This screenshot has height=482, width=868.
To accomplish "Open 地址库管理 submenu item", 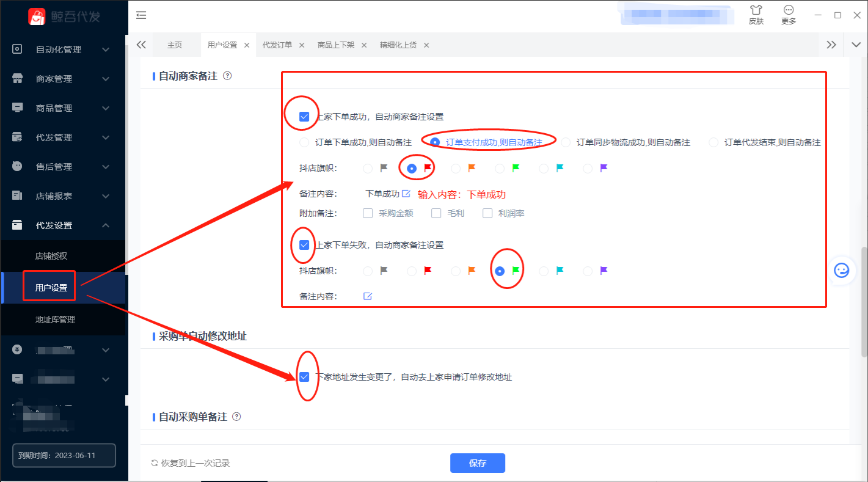I will point(55,320).
